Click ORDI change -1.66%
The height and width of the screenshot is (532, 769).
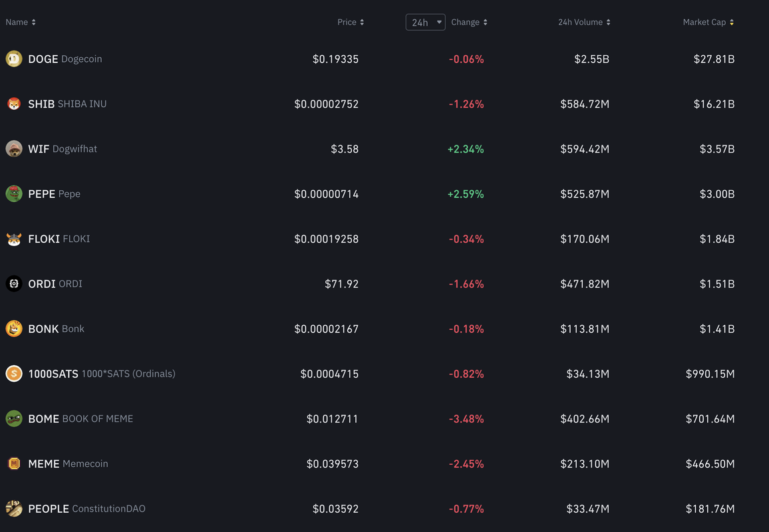coord(466,284)
